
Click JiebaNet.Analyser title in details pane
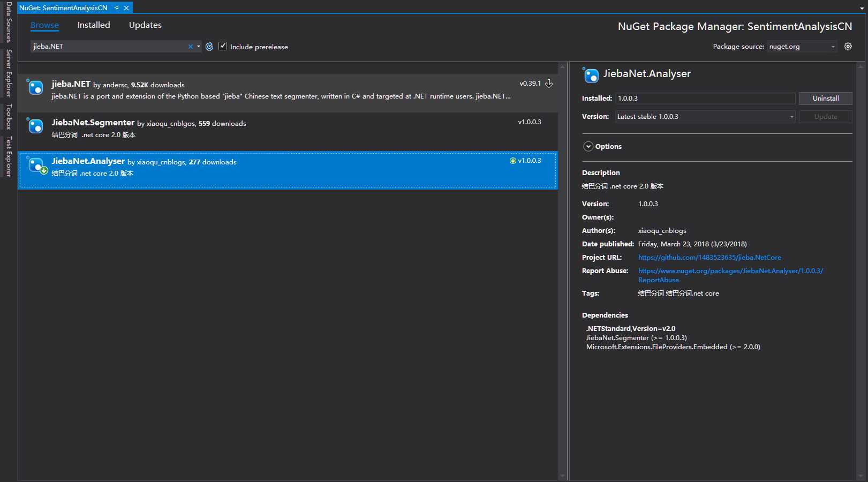pos(647,74)
